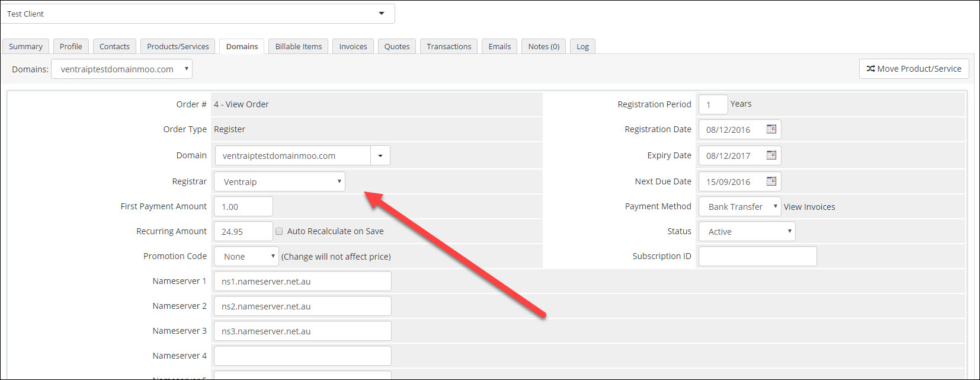Screen dimensions: 980x380
Task: Click the Subscription ID input field
Action: click(757, 256)
